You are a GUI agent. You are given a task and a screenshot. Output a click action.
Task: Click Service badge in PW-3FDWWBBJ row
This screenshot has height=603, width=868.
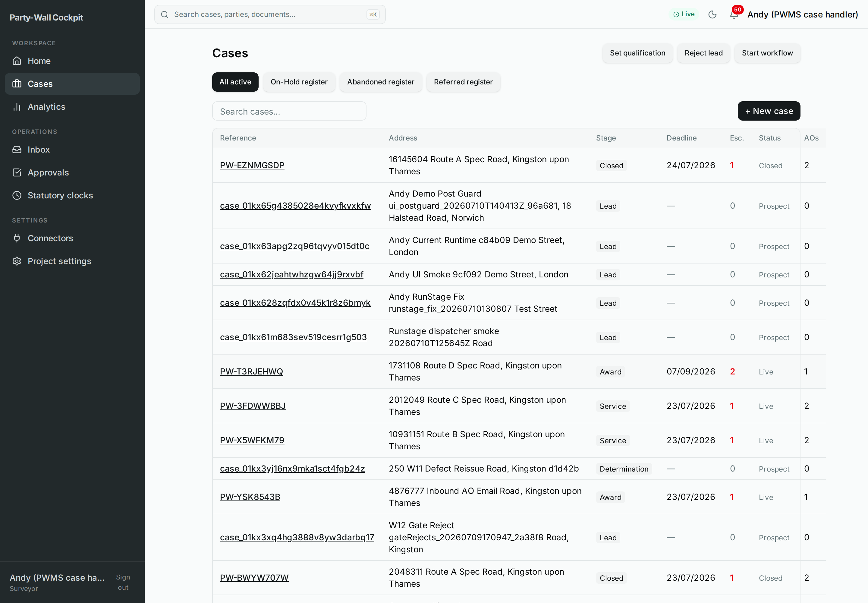tap(613, 406)
